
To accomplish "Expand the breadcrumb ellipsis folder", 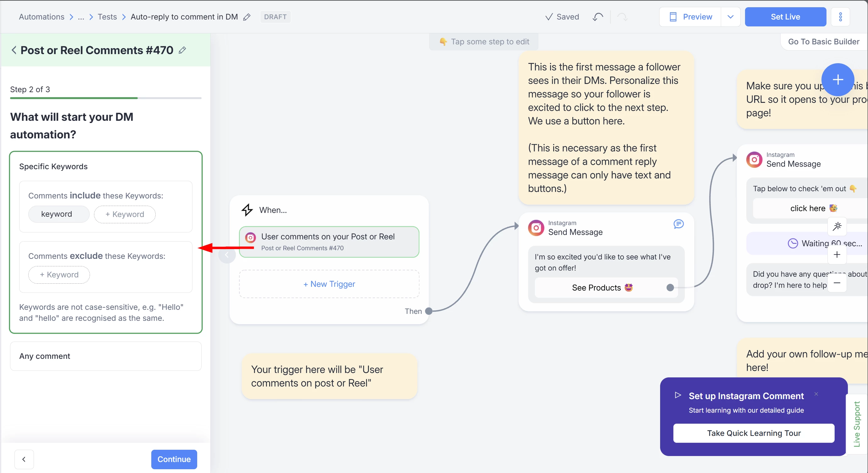I will click(x=81, y=17).
